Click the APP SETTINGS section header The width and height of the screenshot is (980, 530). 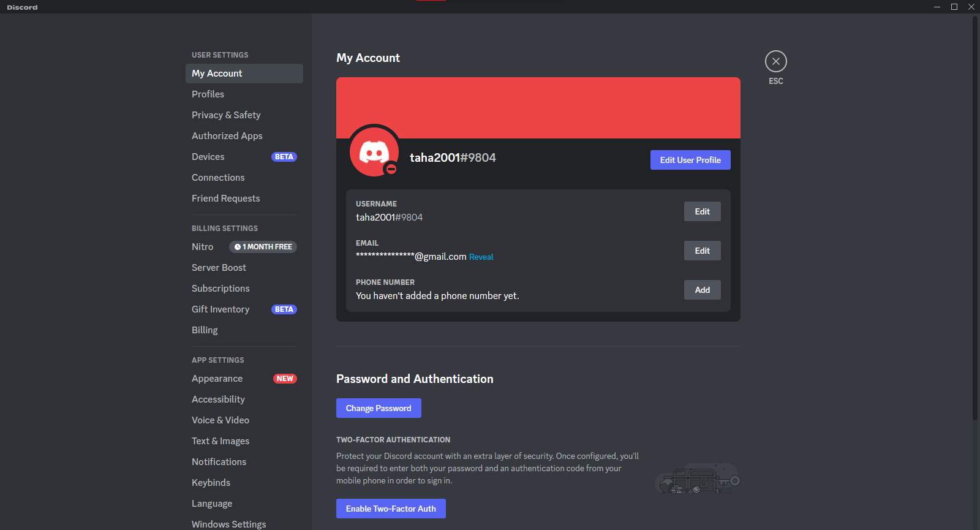(218, 360)
